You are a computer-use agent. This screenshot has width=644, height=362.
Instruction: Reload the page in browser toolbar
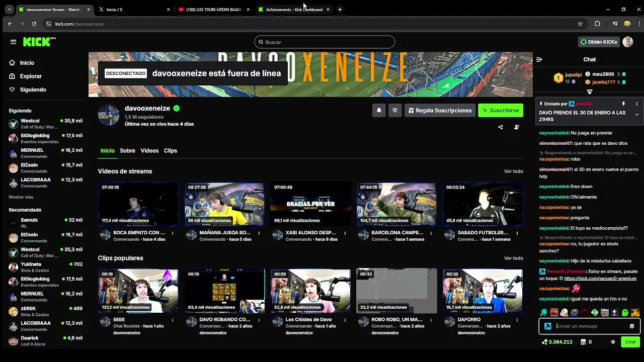(34, 24)
